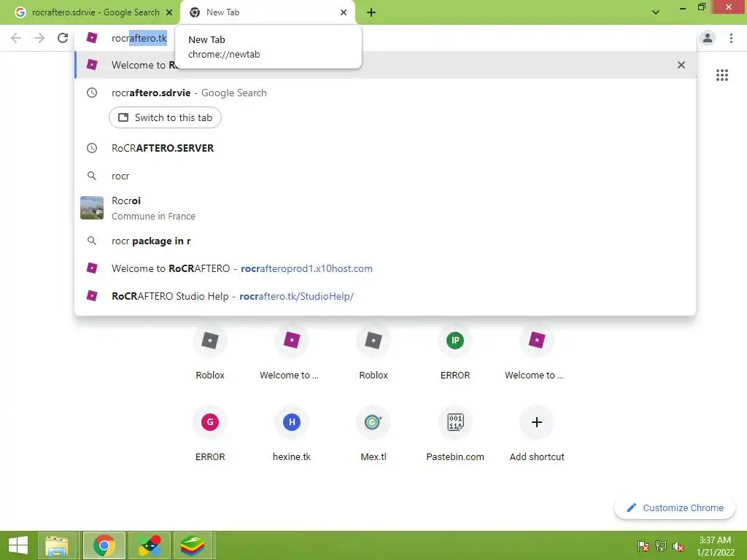Select the RoCRAFTERO.SERVER history suggestion
747x560 pixels.
[x=385, y=148]
